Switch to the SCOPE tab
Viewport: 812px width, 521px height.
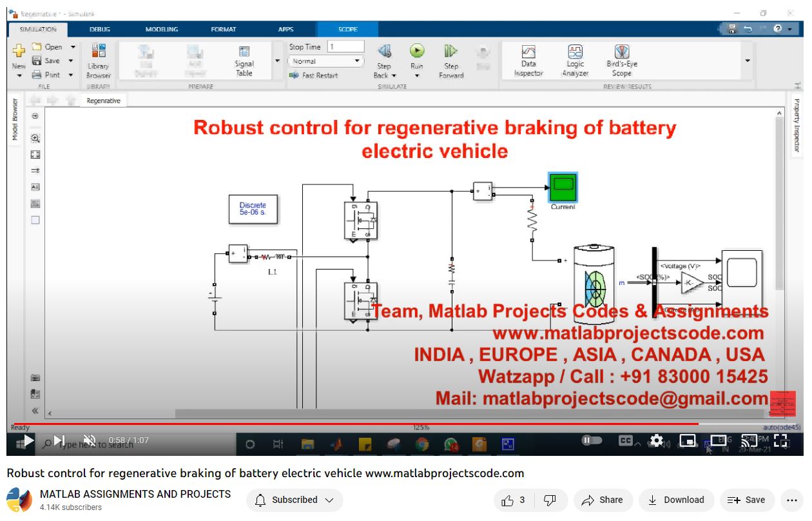click(348, 29)
